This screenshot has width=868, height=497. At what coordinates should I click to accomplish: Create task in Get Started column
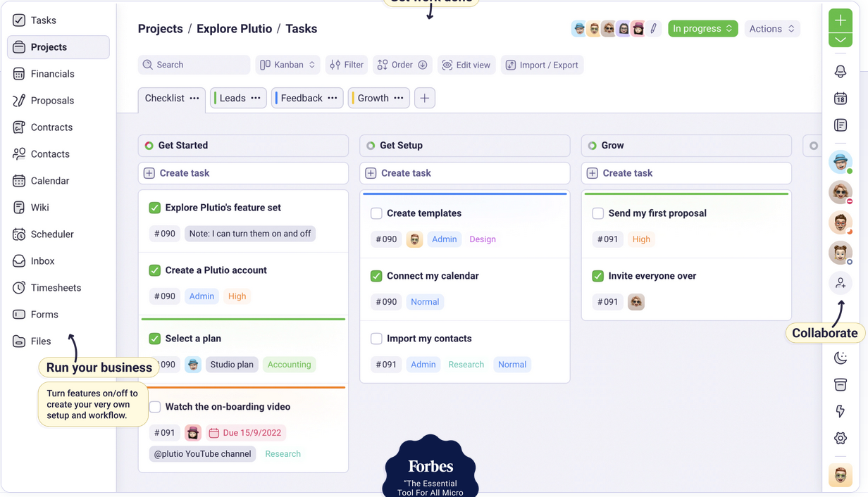(x=243, y=173)
